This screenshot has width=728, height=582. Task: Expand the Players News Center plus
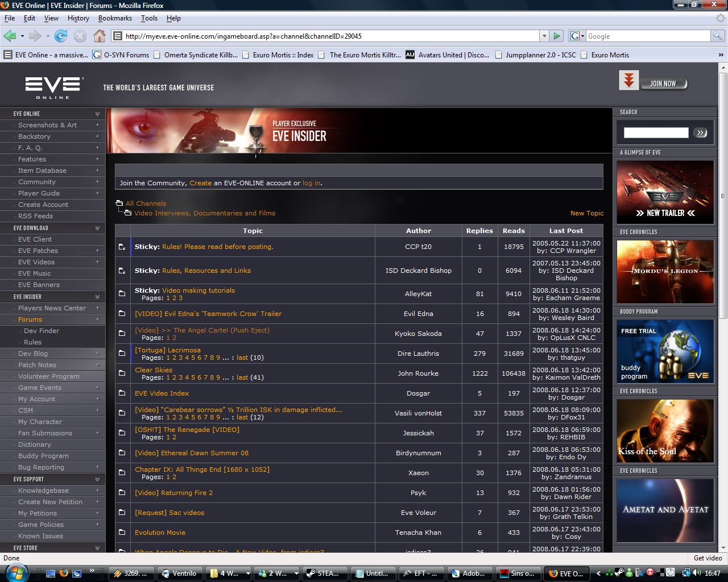click(97, 308)
